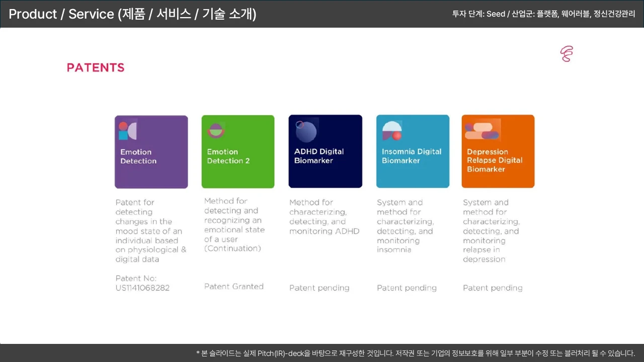Select the 'Emotion Detection 2' title text
This screenshot has width=644, height=362.
tap(228, 156)
